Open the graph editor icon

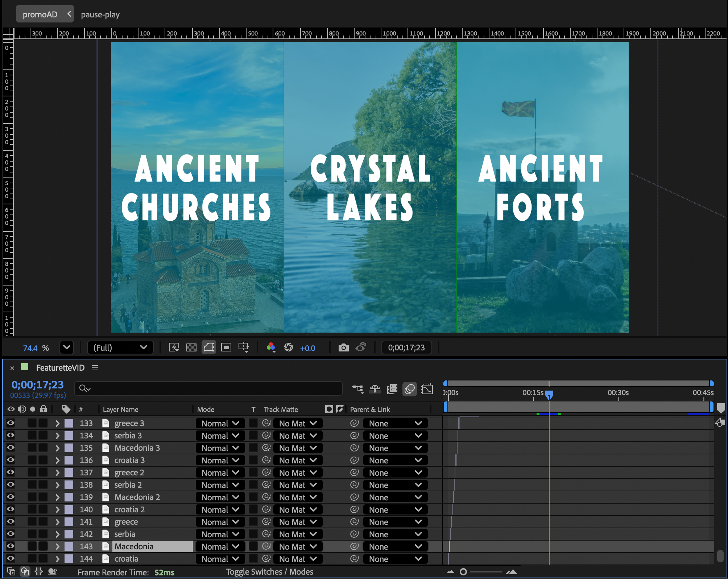427,389
